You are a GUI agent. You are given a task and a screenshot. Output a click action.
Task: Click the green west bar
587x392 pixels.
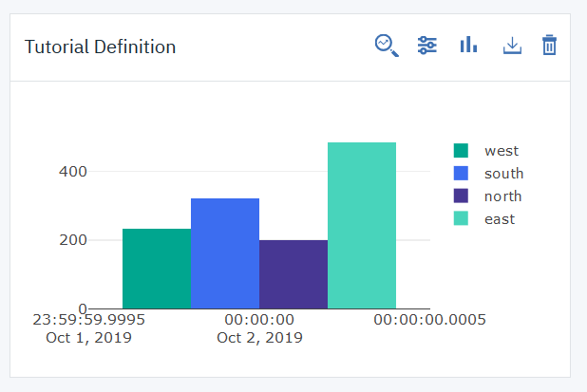(157, 269)
